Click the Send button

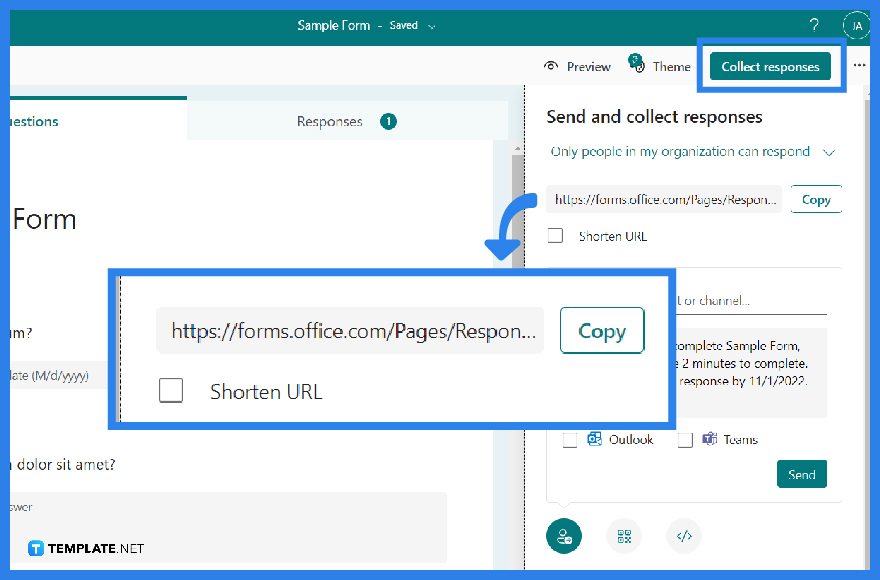[x=801, y=474]
